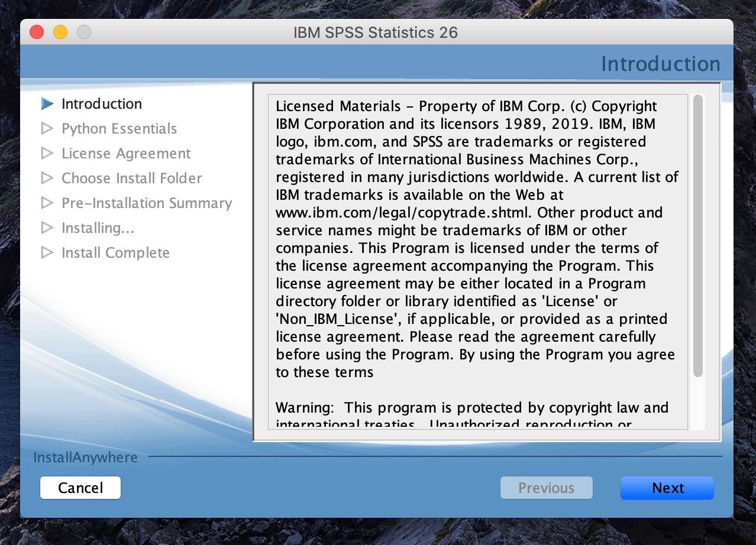
Task: Click the arrow icon next to Choose Install Folder
Action: tap(47, 179)
